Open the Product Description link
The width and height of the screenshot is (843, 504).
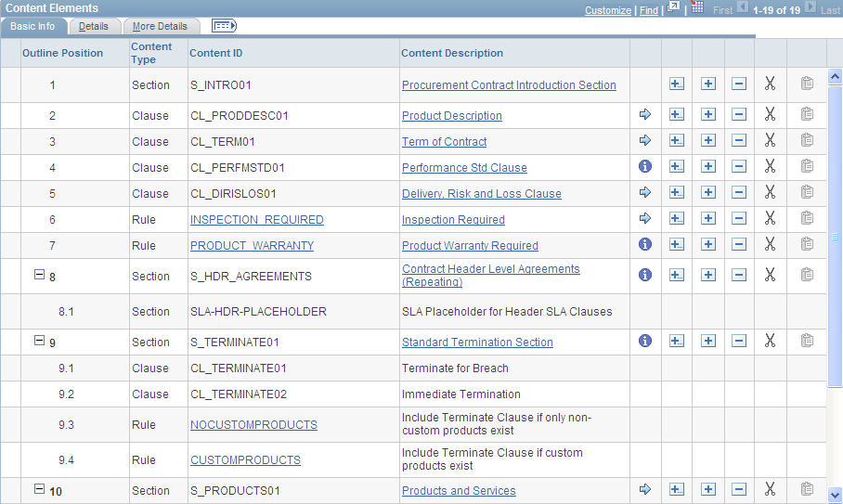tap(452, 115)
